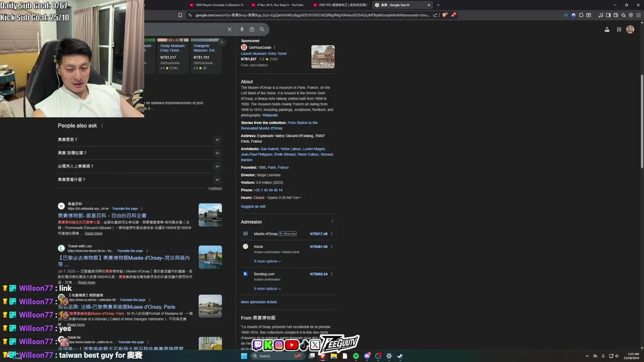Image resolution: width=644 pixels, height=362 pixels.
Task: Open 奧賽博物館 Wikipedia result title
Action: (x=102, y=216)
